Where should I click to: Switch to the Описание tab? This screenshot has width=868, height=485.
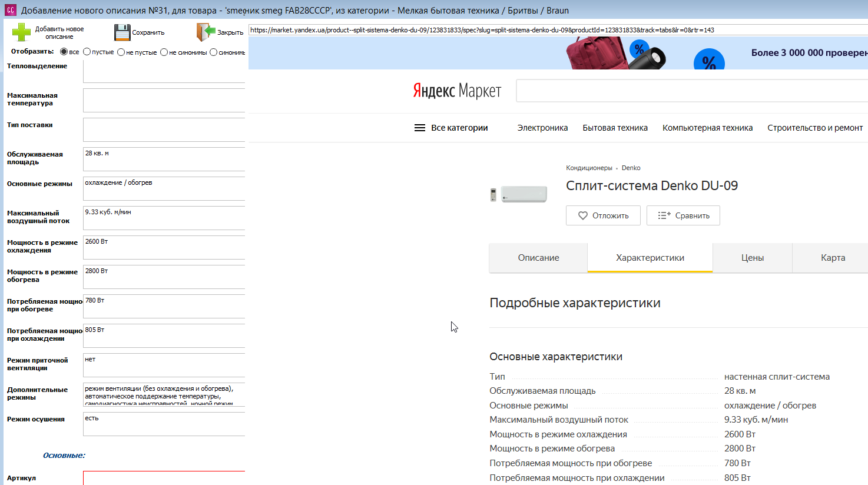coord(538,258)
